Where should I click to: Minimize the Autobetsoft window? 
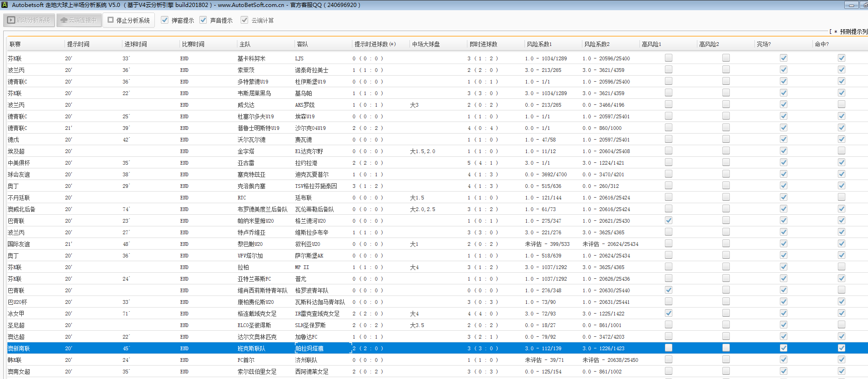coord(851,5)
